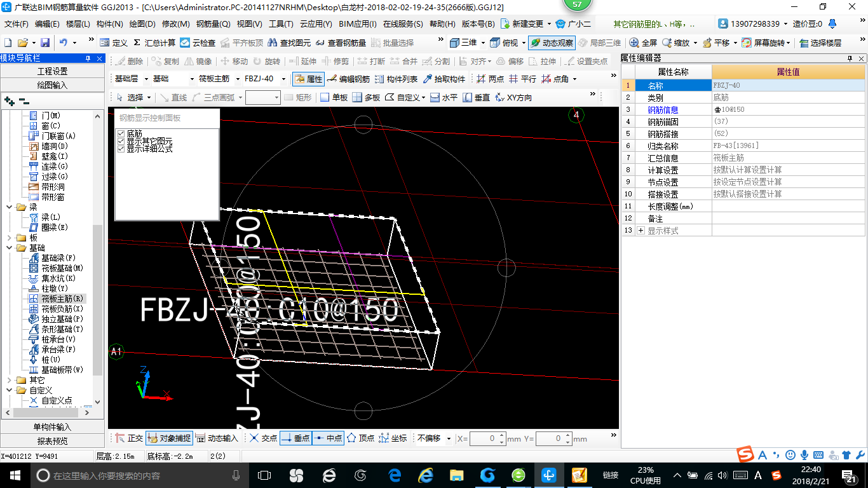Open 查看钢筋量 rebar quantity viewer
The image size is (868, 488).
[x=341, y=43]
